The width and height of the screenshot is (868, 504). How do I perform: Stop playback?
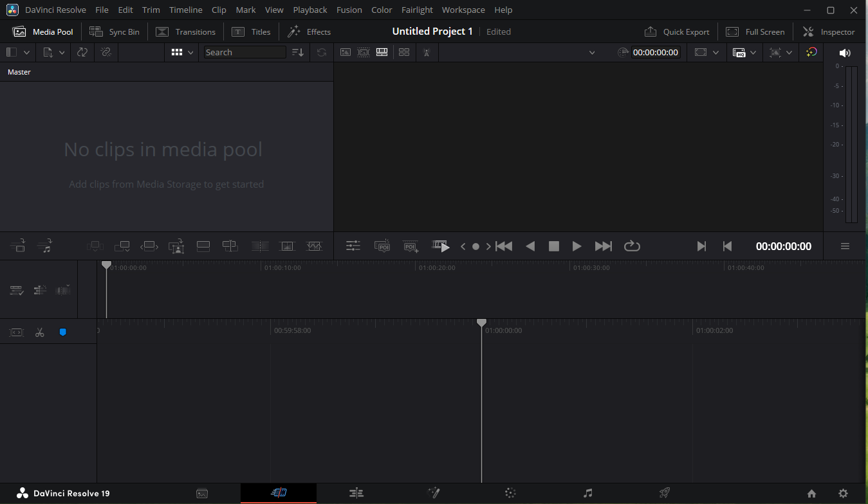pyautogui.click(x=553, y=246)
